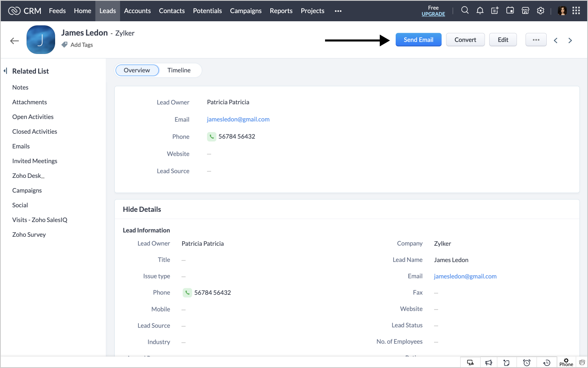Go back using the left arrow
The height and width of the screenshot is (368, 588).
pyautogui.click(x=15, y=40)
